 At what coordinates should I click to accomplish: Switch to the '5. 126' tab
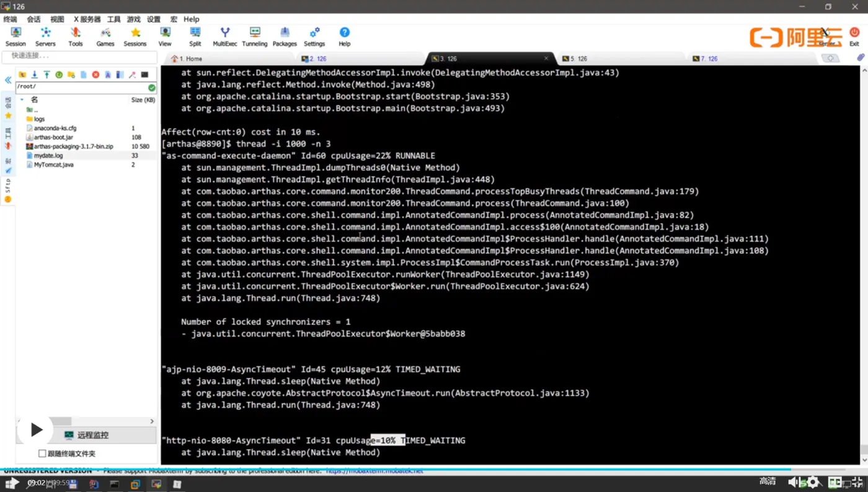click(620, 59)
